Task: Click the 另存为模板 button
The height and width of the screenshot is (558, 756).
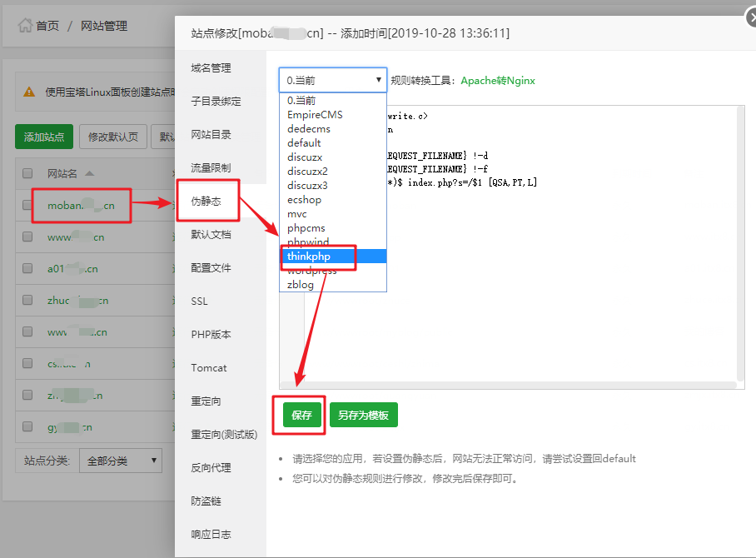Action: 364,415
